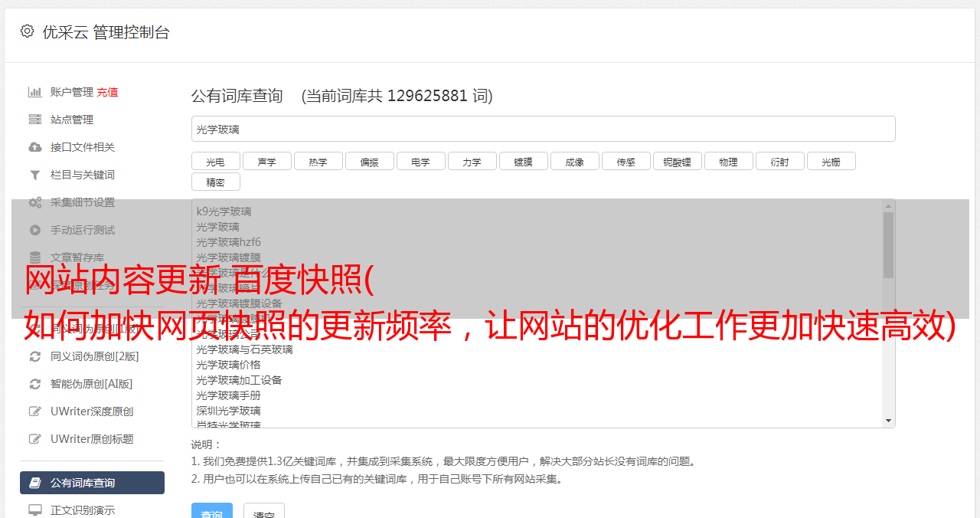
Task: Click the results list scrollbar down arrow
Action: coord(888,421)
